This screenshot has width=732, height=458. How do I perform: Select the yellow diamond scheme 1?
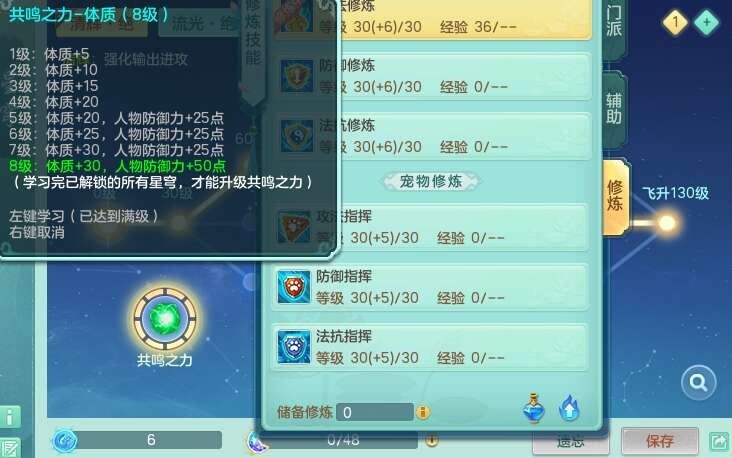click(675, 21)
